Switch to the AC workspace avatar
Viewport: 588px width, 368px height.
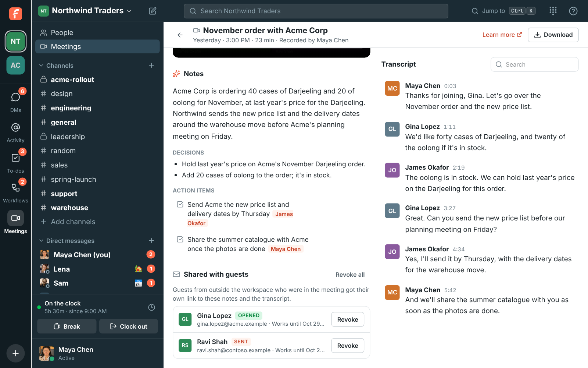[x=15, y=65]
